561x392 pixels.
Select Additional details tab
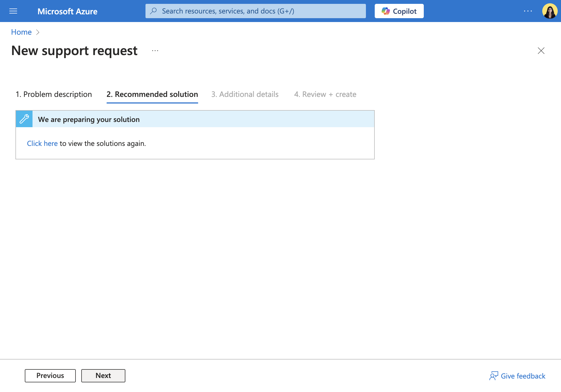245,94
